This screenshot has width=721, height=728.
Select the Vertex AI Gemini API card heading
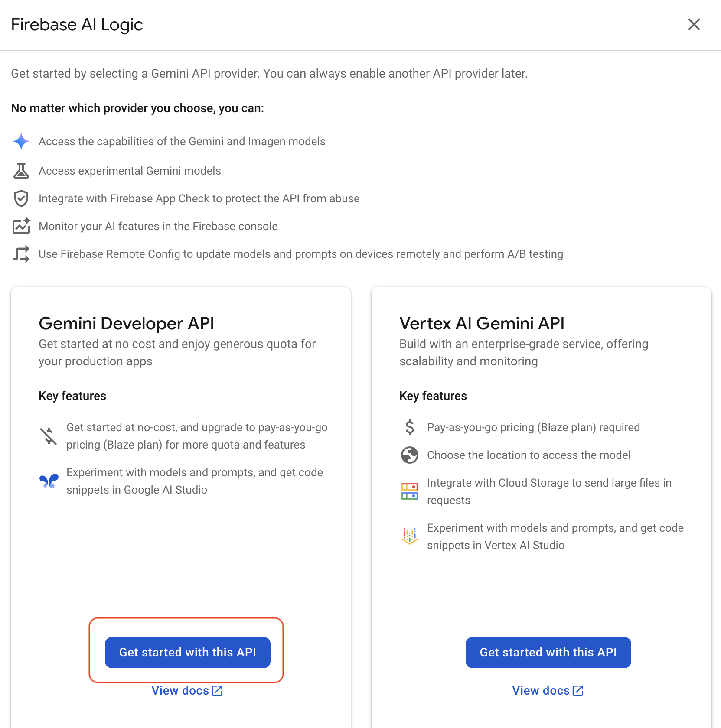click(482, 323)
